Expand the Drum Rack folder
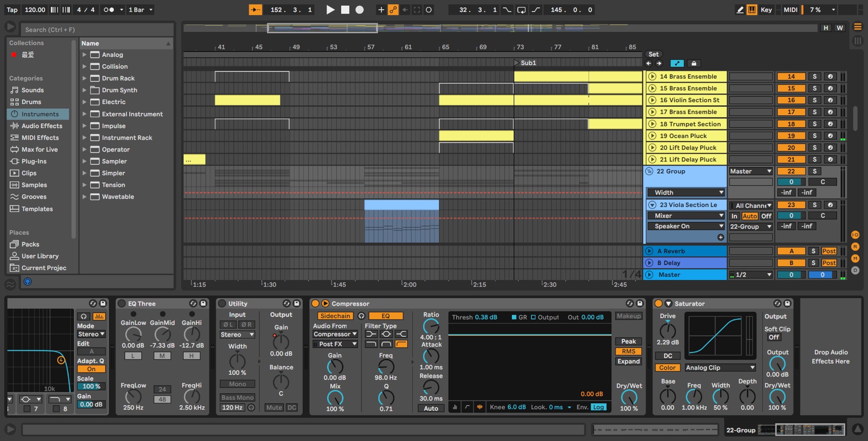The height and width of the screenshot is (441, 868). 84,78
